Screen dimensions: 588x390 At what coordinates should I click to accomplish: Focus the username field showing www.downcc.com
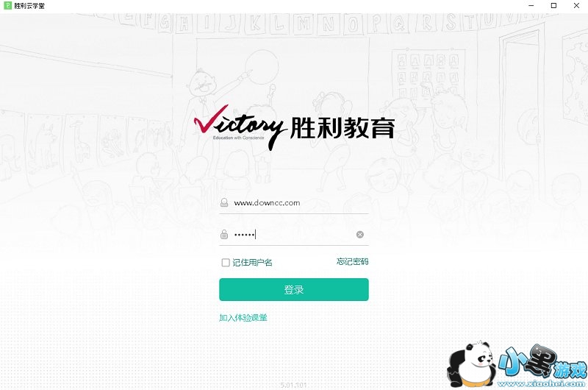click(293, 203)
